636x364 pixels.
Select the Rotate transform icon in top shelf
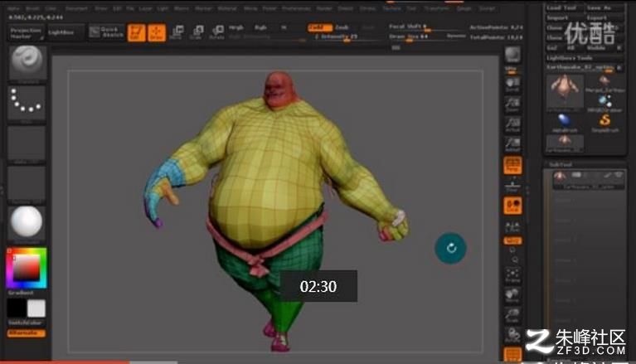pyautogui.click(x=217, y=32)
